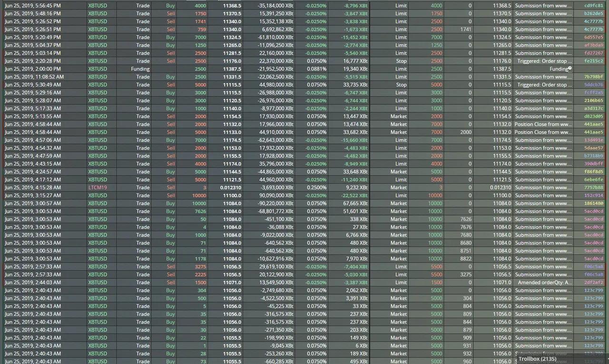This screenshot has width=609, height=364.
Task: Select order ID fe215c2
Action: point(593,61)
